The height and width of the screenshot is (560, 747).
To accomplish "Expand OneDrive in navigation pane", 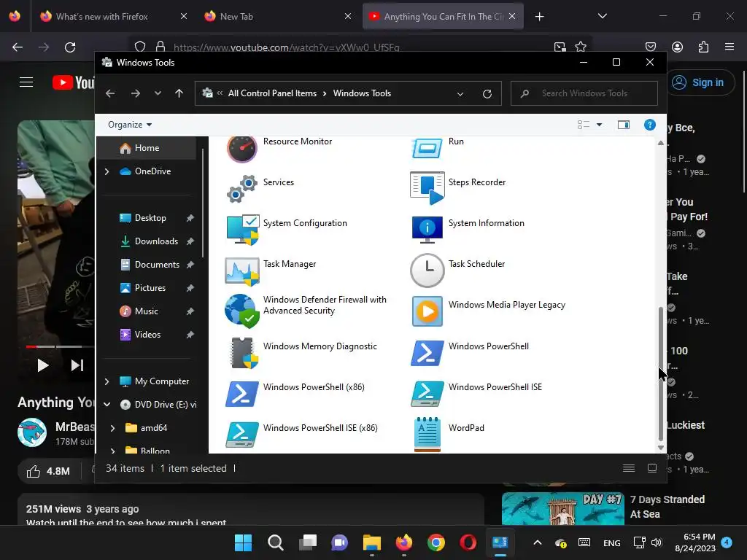I will click(x=107, y=171).
